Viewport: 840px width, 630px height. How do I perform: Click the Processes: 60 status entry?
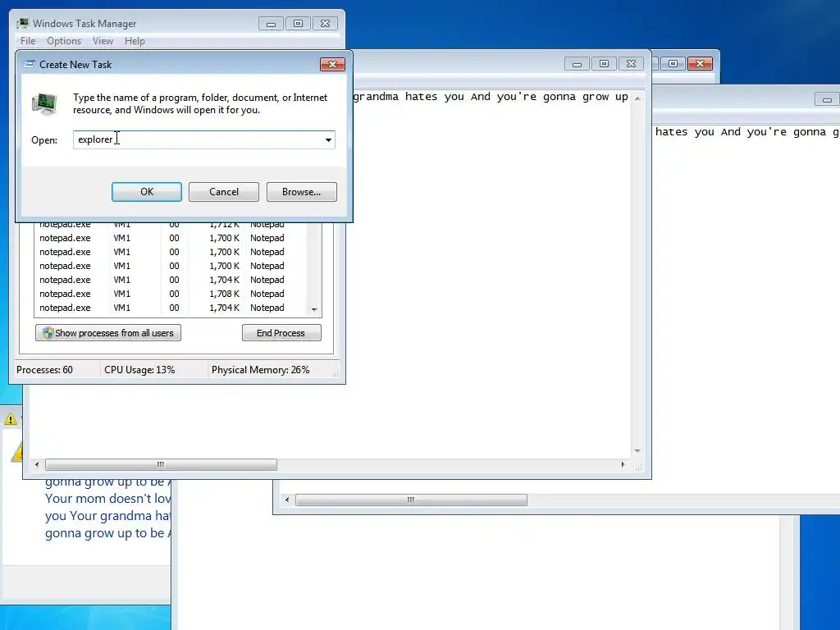tap(44, 370)
